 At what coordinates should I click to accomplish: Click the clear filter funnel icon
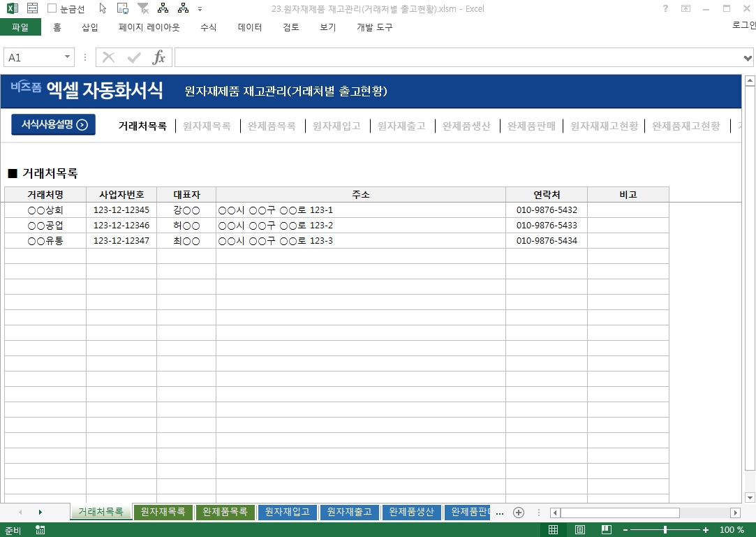[x=143, y=8]
